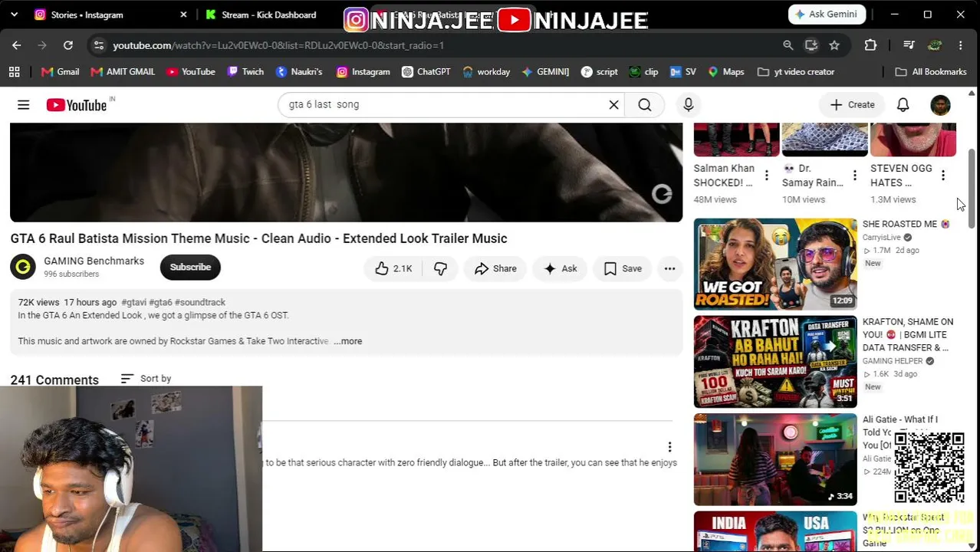Open the CarryisLive channel name
This screenshot has width=980, height=552.
pyautogui.click(x=882, y=238)
